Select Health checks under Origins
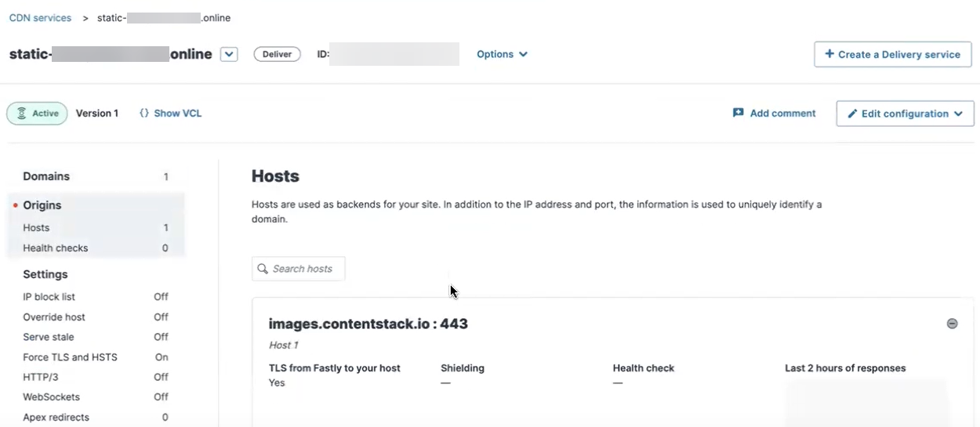 coord(56,248)
